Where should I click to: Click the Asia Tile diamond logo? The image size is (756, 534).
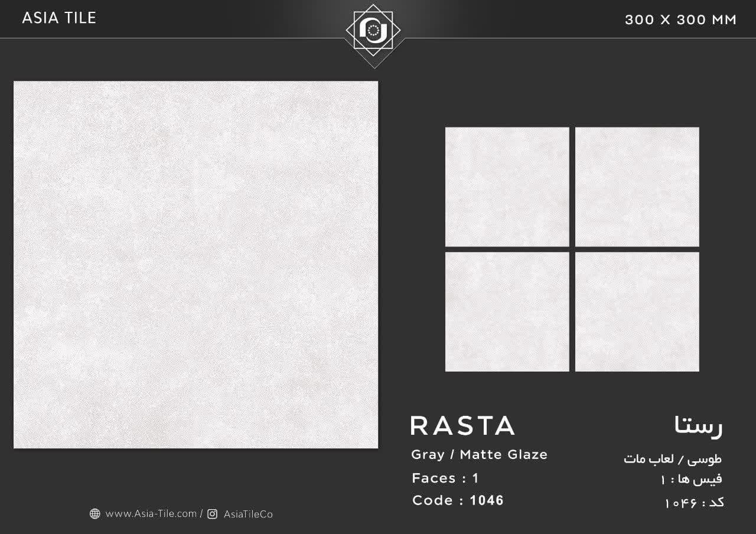click(x=373, y=31)
